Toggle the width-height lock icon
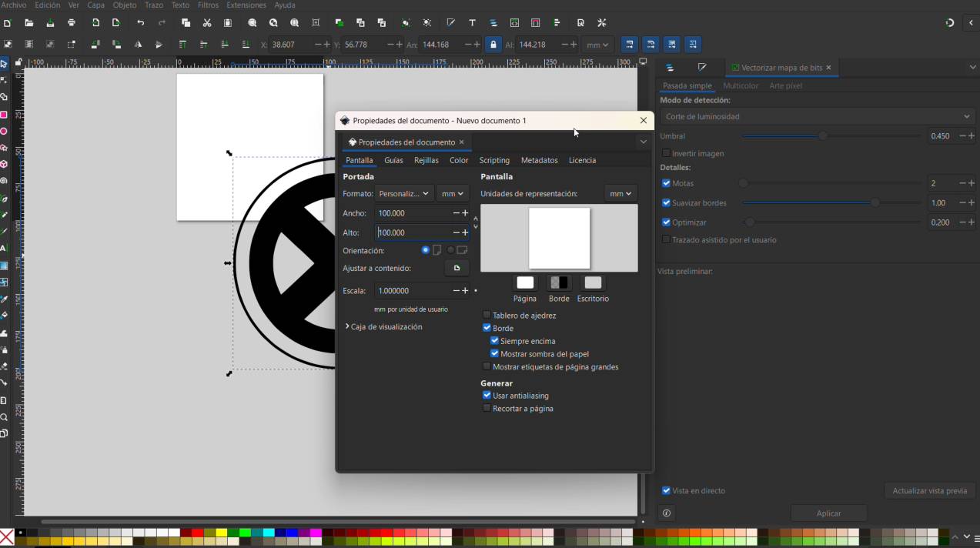Image resolution: width=980 pixels, height=548 pixels. 493,45
